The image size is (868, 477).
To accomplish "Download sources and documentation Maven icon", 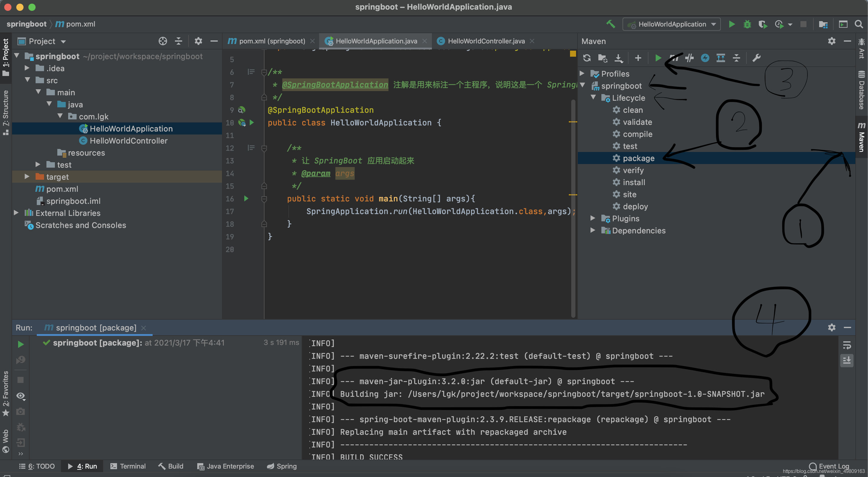I will pos(619,58).
